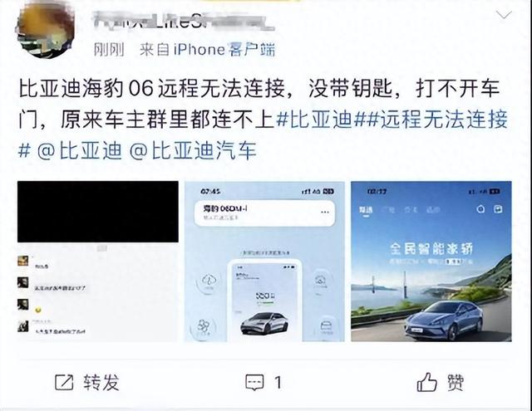Open the post options chevron menu

pyautogui.click(x=504, y=15)
